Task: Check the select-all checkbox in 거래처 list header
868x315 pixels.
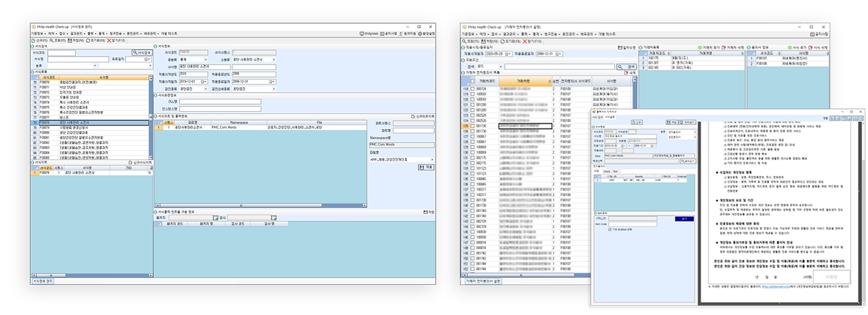Action: [x=472, y=81]
